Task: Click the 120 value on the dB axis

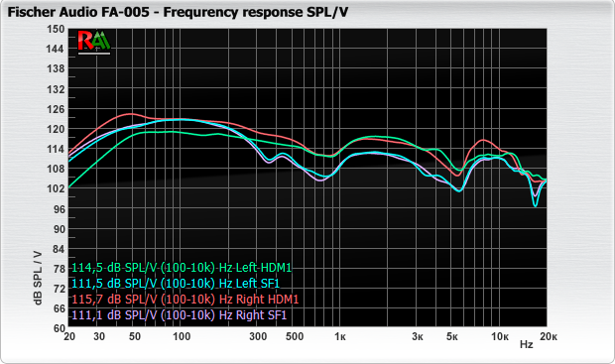Action: [x=56, y=129]
